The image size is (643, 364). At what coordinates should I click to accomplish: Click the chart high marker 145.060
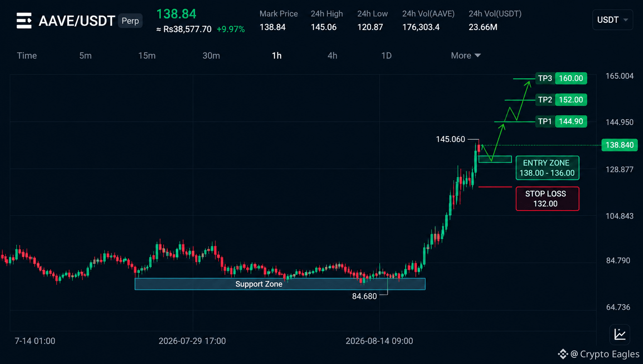pyautogui.click(x=450, y=139)
